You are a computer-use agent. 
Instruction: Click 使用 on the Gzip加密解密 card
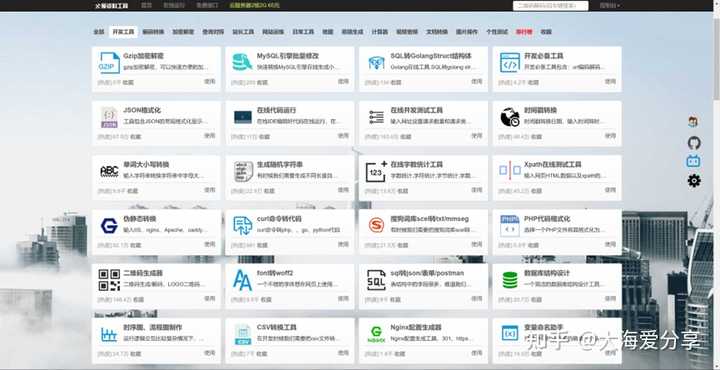coord(209,81)
